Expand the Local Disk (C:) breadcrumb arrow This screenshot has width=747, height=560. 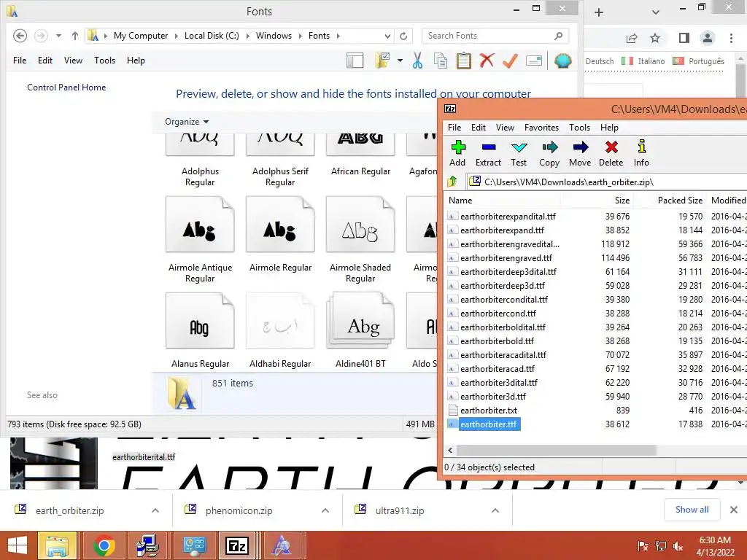247,36
